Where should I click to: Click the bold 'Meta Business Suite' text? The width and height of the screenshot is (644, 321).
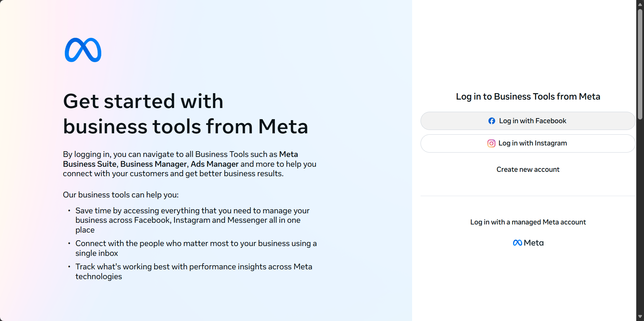[x=181, y=159]
